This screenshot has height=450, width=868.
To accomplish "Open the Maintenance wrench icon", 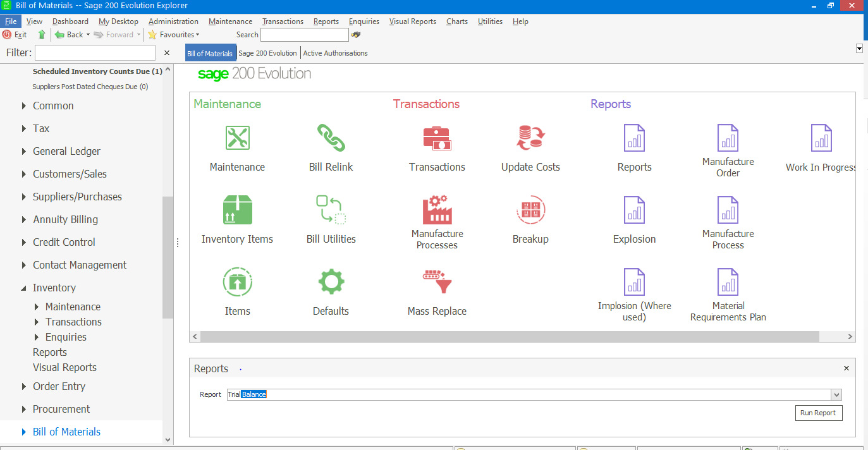I will pos(238,138).
